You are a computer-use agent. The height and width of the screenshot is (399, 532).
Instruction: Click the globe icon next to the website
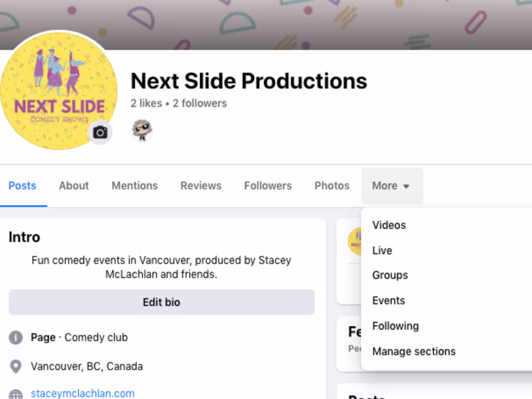pyautogui.click(x=15, y=393)
